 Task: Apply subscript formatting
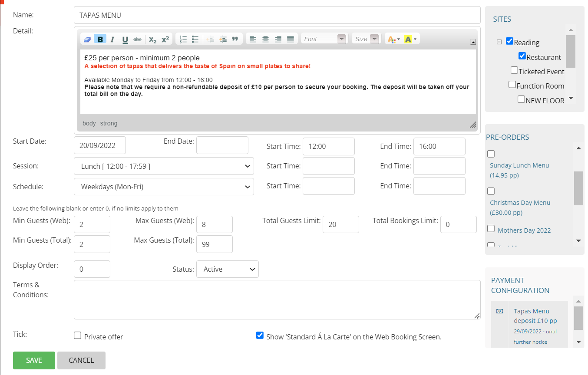(x=152, y=39)
